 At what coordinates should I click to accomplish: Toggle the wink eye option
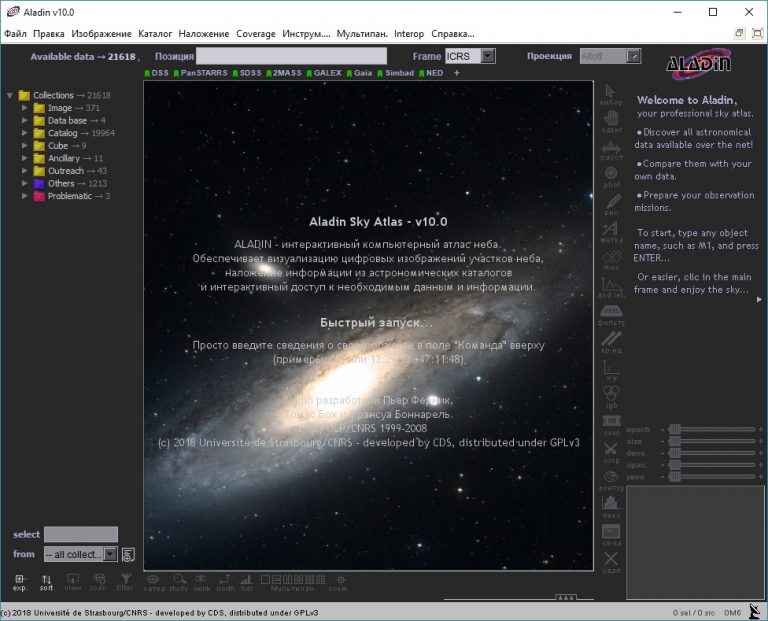click(x=201, y=583)
